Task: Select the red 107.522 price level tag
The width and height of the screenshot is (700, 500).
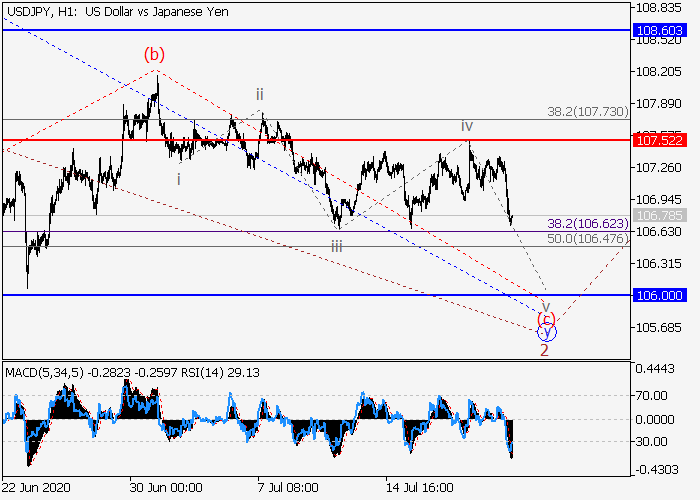Action: [659, 140]
